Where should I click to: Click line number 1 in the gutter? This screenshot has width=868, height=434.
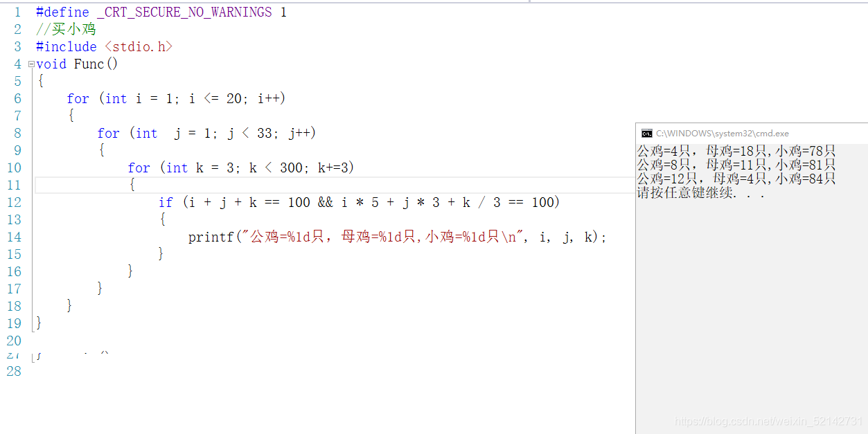(x=17, y=12)
